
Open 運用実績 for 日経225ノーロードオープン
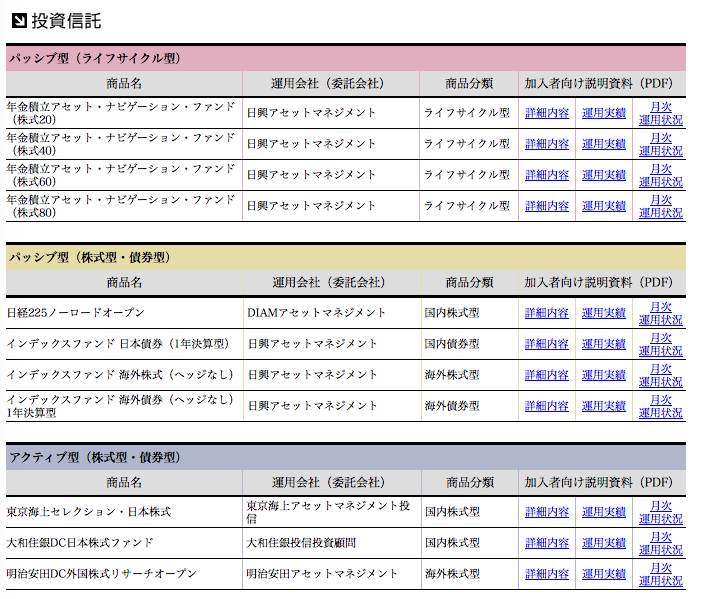pos(604,313)
